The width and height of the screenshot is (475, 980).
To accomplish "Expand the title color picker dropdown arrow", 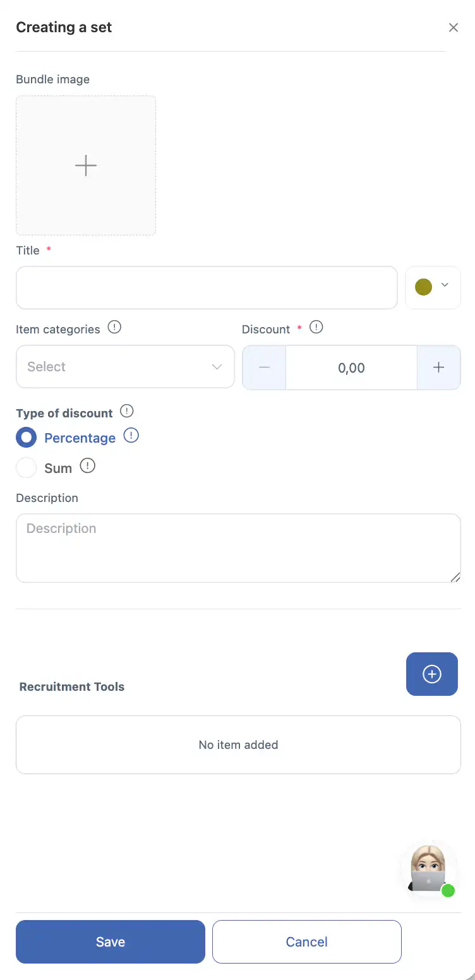I will [445, 285].
